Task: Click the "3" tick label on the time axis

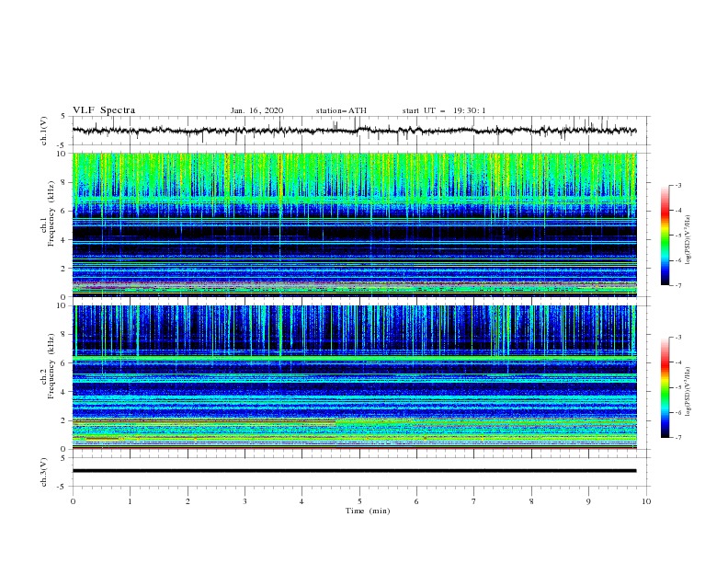Action: click(x=245, y=501)
